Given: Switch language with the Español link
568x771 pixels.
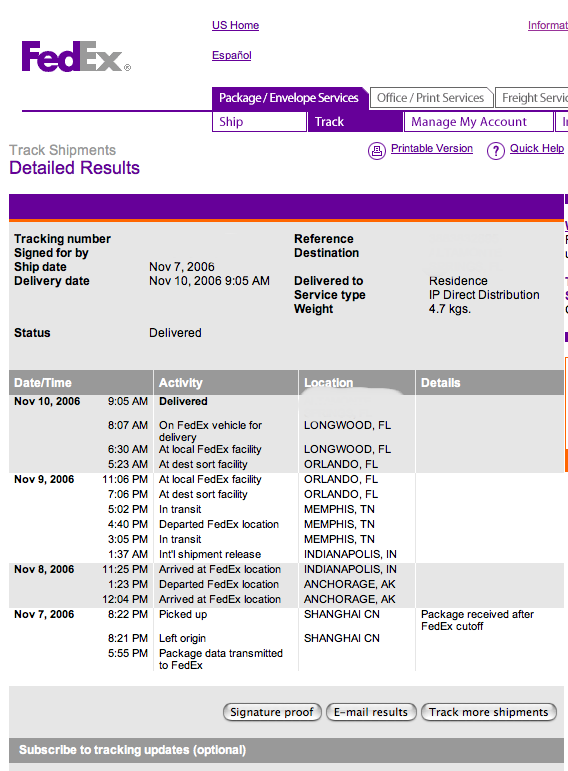Looking at the screenshot, I should [232, 55].
